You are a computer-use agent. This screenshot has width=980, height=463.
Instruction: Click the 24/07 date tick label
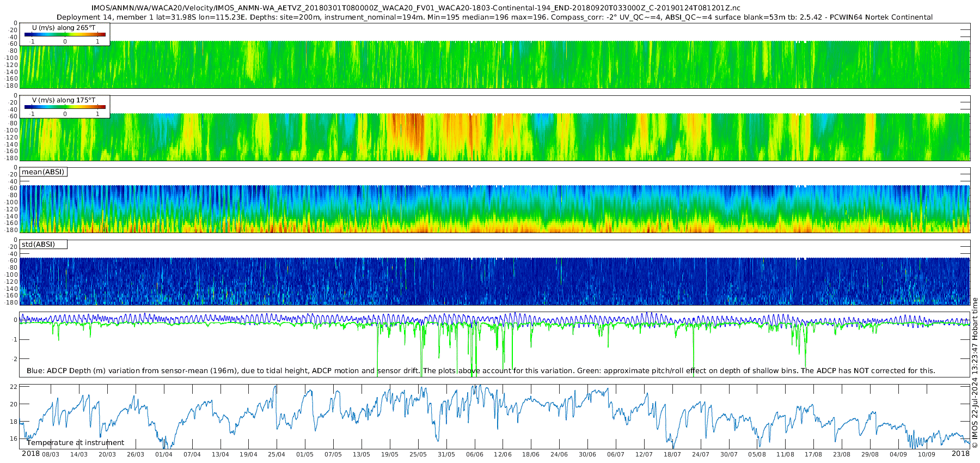click(x=701, y=454)
